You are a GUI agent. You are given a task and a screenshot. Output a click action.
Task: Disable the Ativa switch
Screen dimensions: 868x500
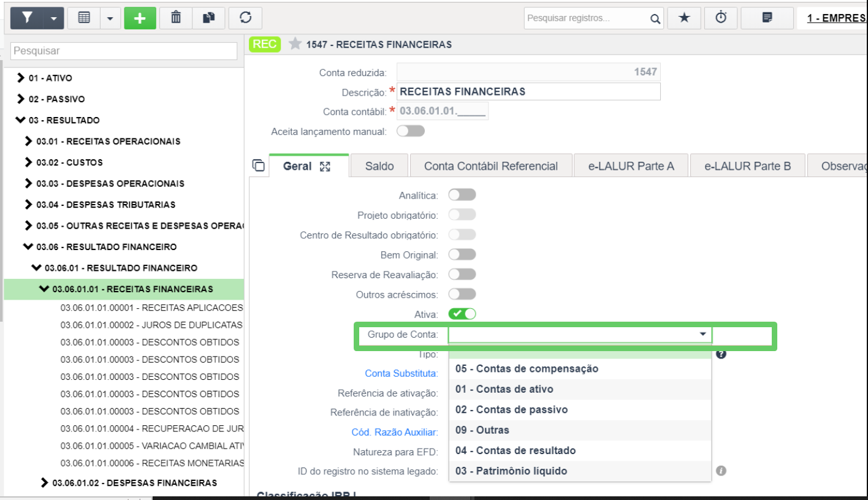[462, 314]
